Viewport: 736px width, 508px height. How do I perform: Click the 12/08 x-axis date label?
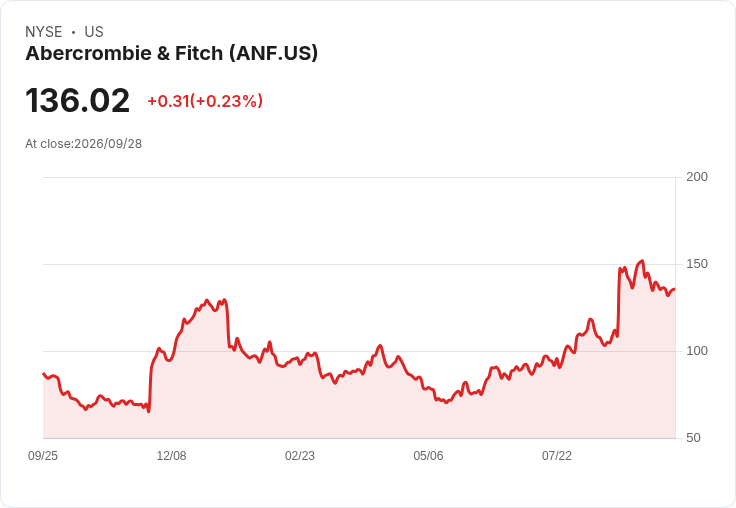pyautogui.click(x=171, y=455)
